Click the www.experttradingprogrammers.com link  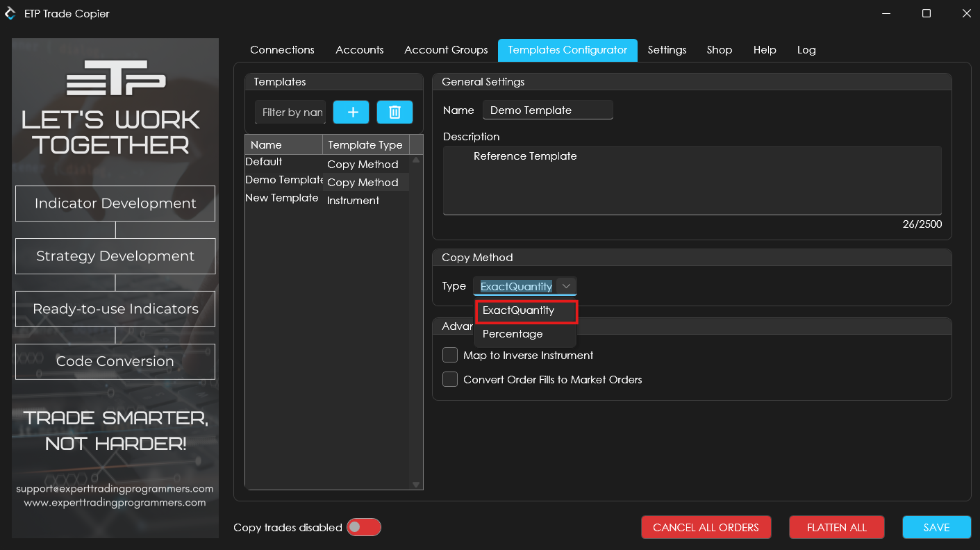[115, 502]
